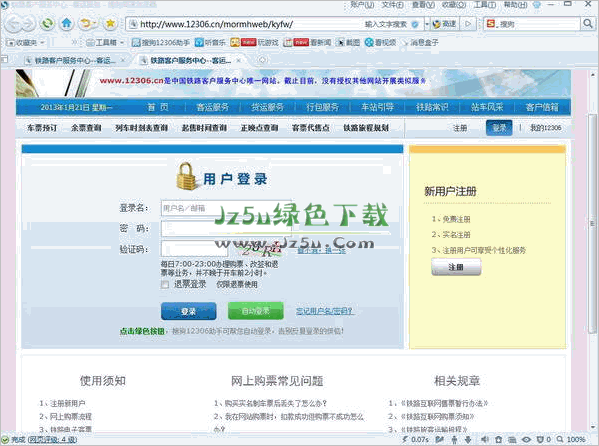Viewport: 599px width, 446px height.
Task: Click the 登录 button in top sub-menu
Action: click(x=499, y=128)
